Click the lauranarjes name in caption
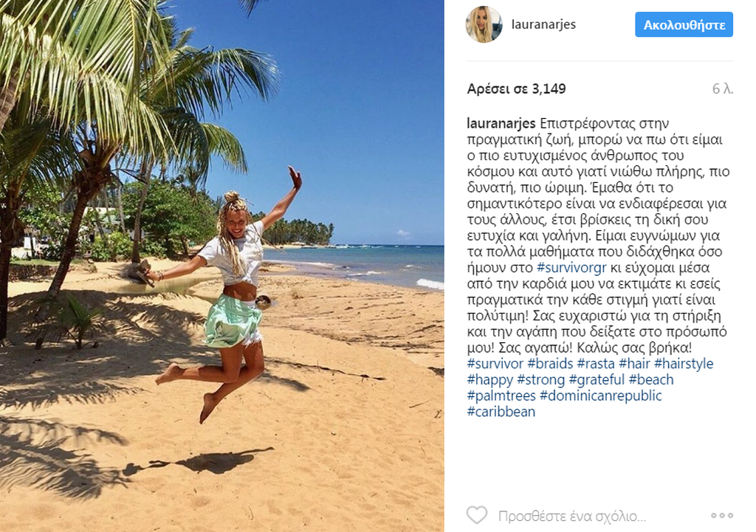This screenshot has height=532, width=756. [501, 123]
